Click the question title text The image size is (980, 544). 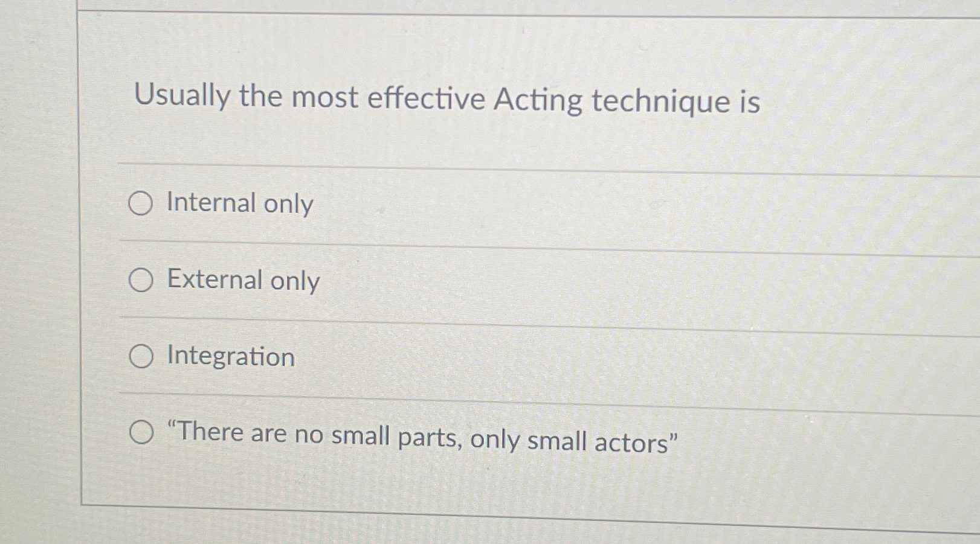pos(447,98)
